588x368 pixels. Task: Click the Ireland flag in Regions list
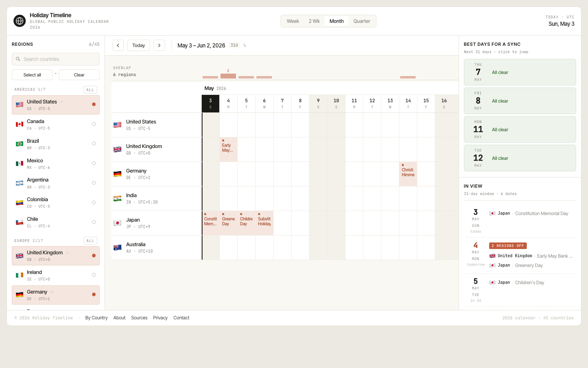pyautogui.click(x=20, y=275)
